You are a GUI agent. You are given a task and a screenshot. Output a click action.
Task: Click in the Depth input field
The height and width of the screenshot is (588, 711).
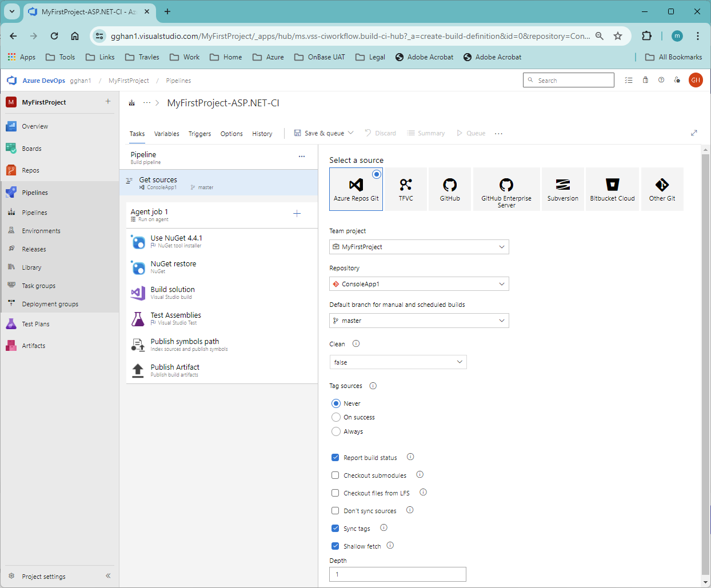(x=398, y=574)
